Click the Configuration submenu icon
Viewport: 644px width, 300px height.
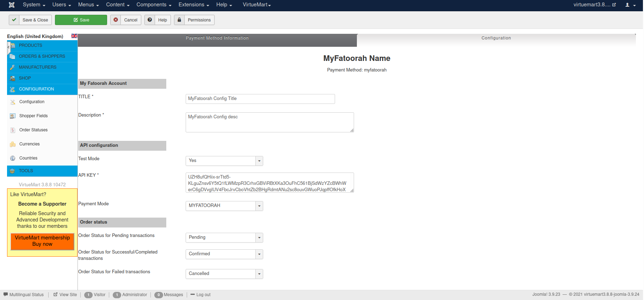[13, 102]
